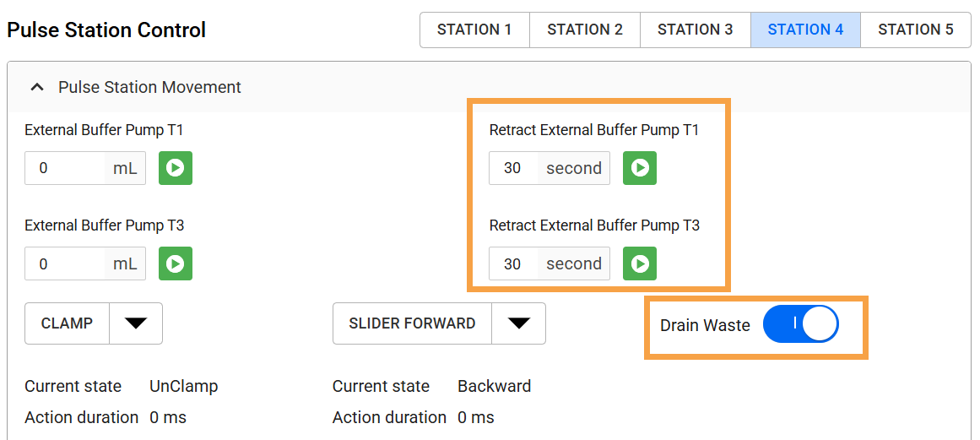Collapse the Pulse Station Movement section
Viewport: 980px width, 440px height.
[x=37, y=87]
